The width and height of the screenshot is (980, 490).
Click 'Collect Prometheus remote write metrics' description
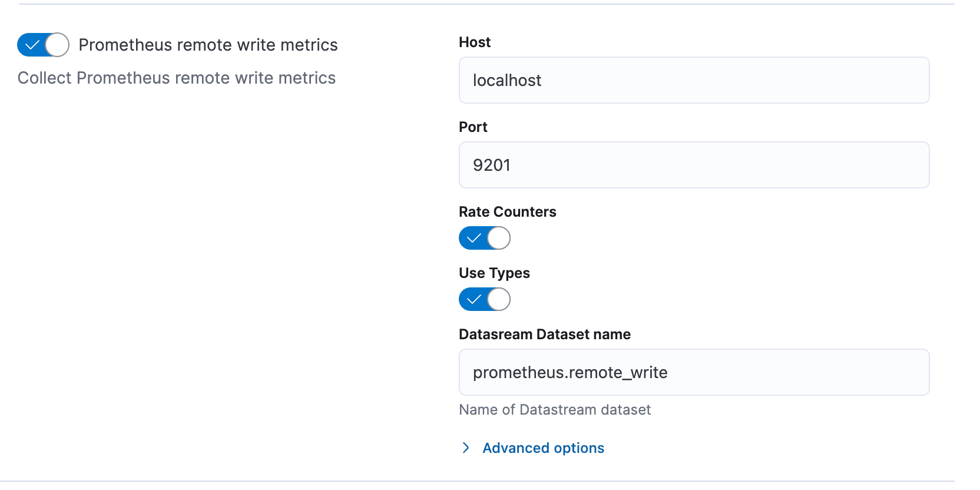coord(177,78)
